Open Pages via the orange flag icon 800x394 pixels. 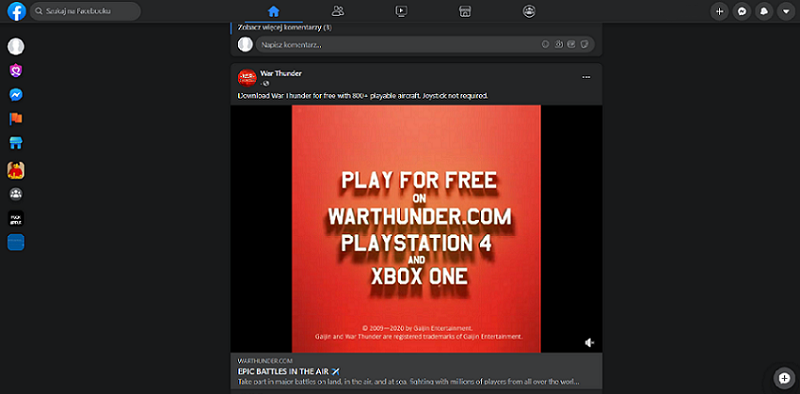pos(16,119)
